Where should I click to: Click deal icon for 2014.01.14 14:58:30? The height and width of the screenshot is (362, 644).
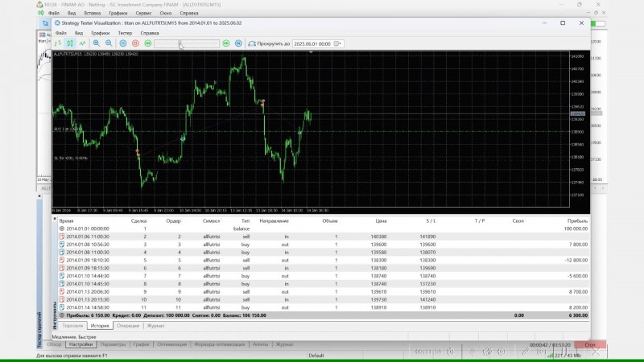62,307
